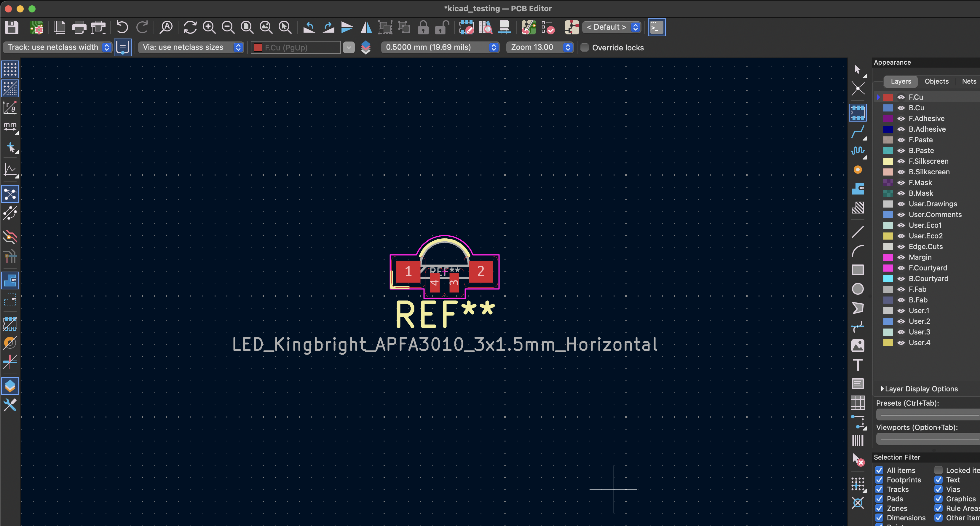The image size is (980, 526).
Task: Switch to the Objects tab
Action: tap(936, 82)
